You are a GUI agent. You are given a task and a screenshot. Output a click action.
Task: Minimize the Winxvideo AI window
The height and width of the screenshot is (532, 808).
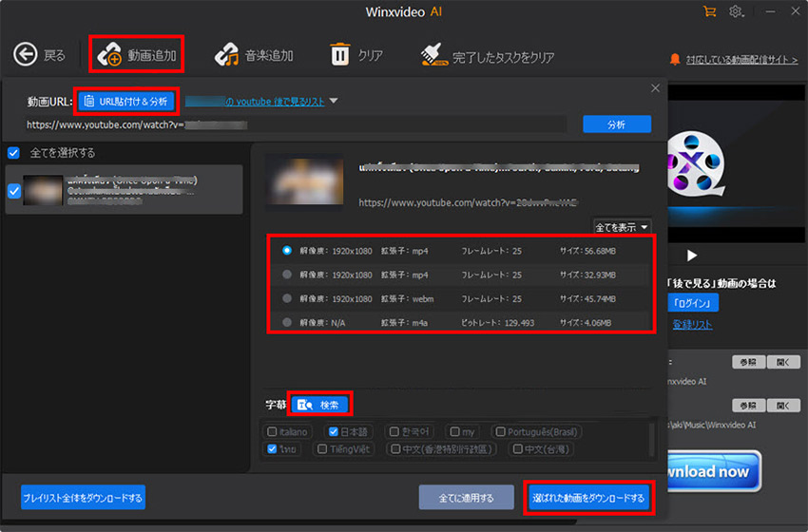point(770,11)
